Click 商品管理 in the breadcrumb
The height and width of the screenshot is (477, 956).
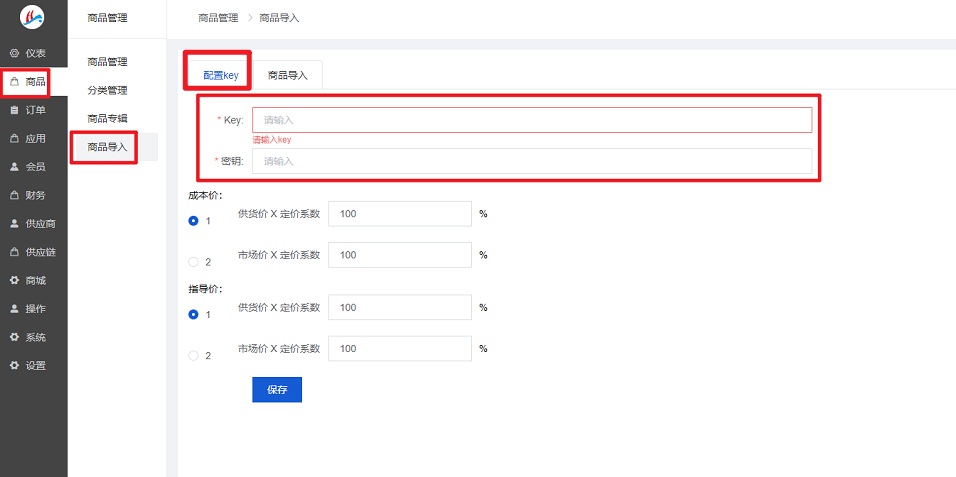point(218,18)
